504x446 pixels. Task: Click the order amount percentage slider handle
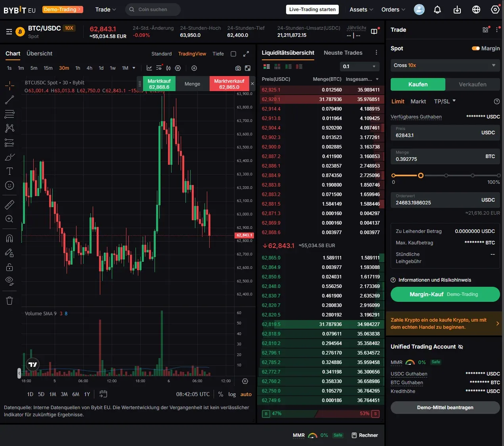421,175
